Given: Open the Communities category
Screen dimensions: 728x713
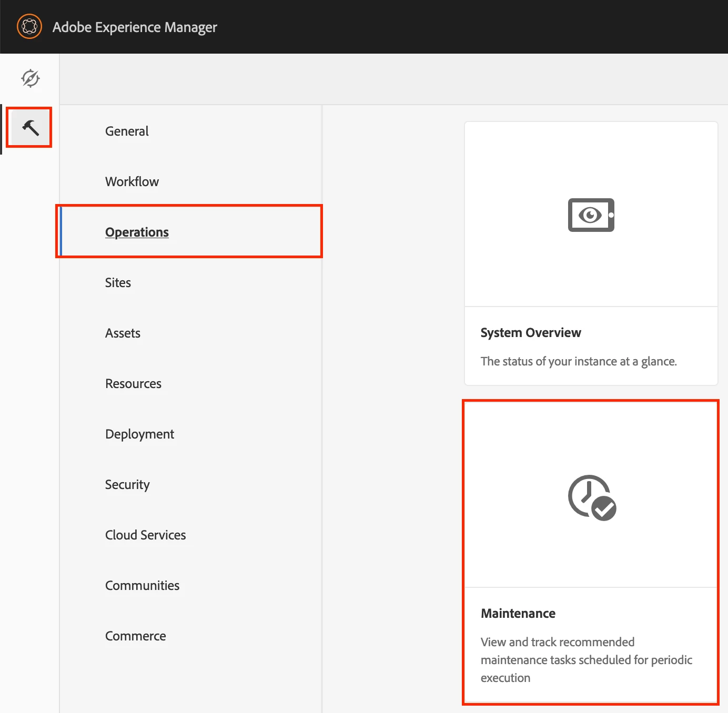Looking at the screenshot, I should [142, 585].
